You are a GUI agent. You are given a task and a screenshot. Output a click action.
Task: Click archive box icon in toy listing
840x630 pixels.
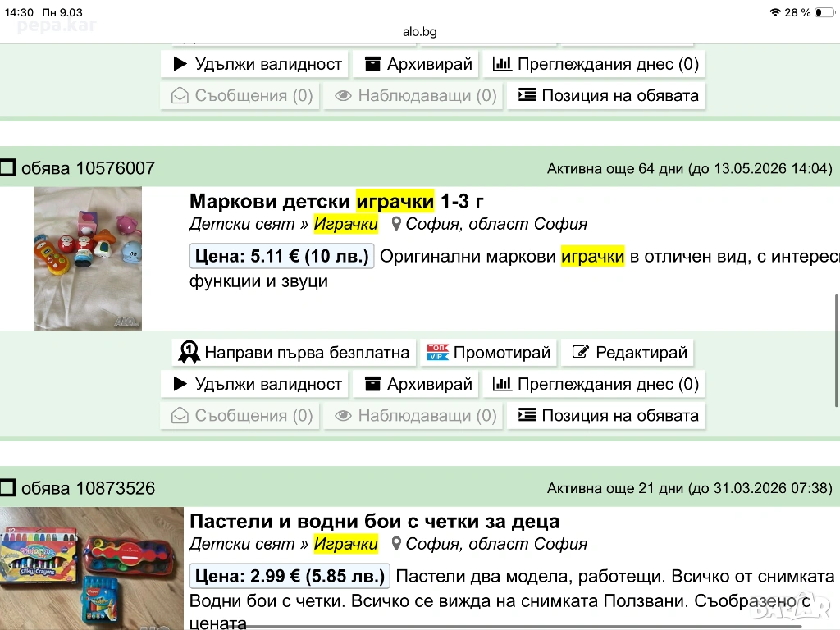point(373,384)
